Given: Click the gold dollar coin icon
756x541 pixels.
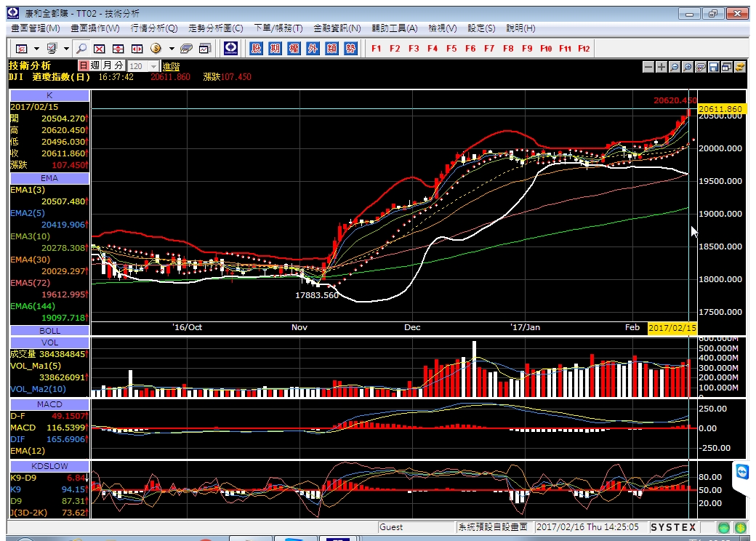Looking at the screenshot, I should pos(156,48).
